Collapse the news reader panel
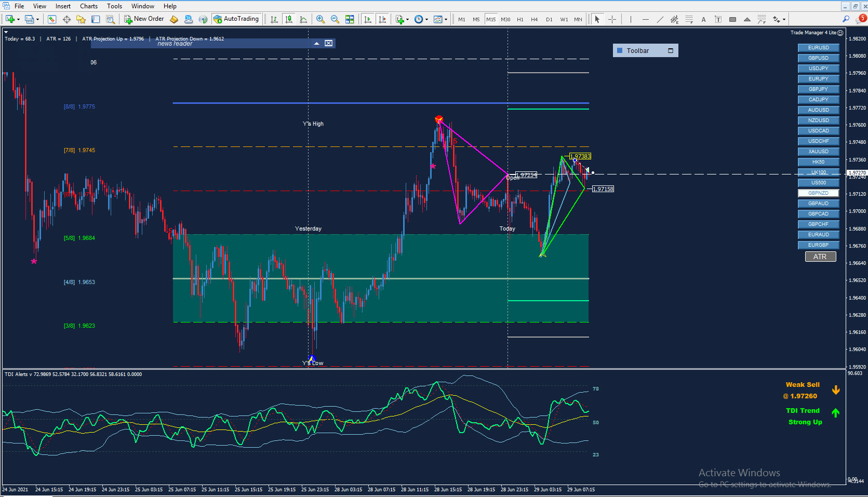 pyautogui.click(x=316, y=44)
